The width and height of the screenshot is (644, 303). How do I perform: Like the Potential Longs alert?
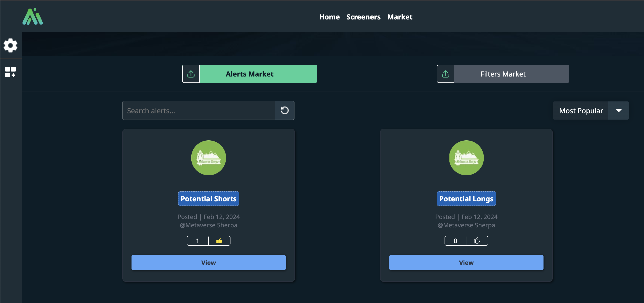(477, 241)
